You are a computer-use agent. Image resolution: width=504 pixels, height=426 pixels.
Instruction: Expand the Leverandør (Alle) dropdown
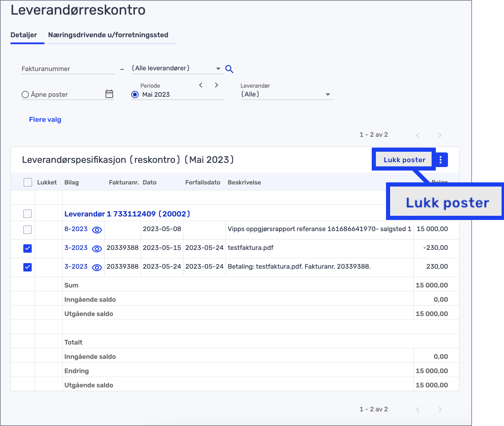point(328,94)
